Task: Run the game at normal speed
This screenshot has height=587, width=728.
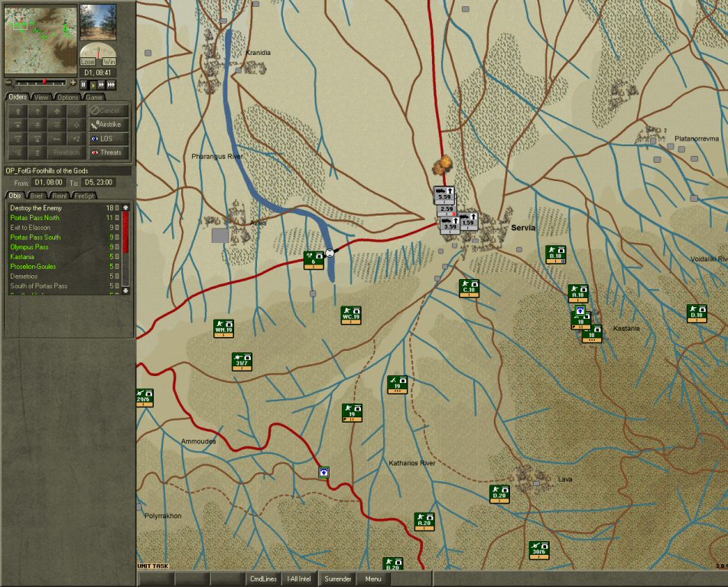Action: (93, 85)
